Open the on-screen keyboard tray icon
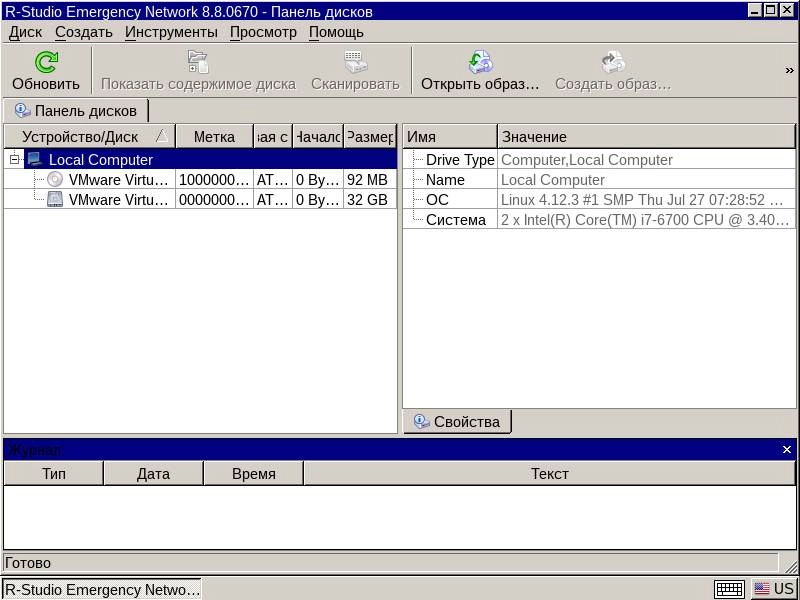 (x=729, y=589)
